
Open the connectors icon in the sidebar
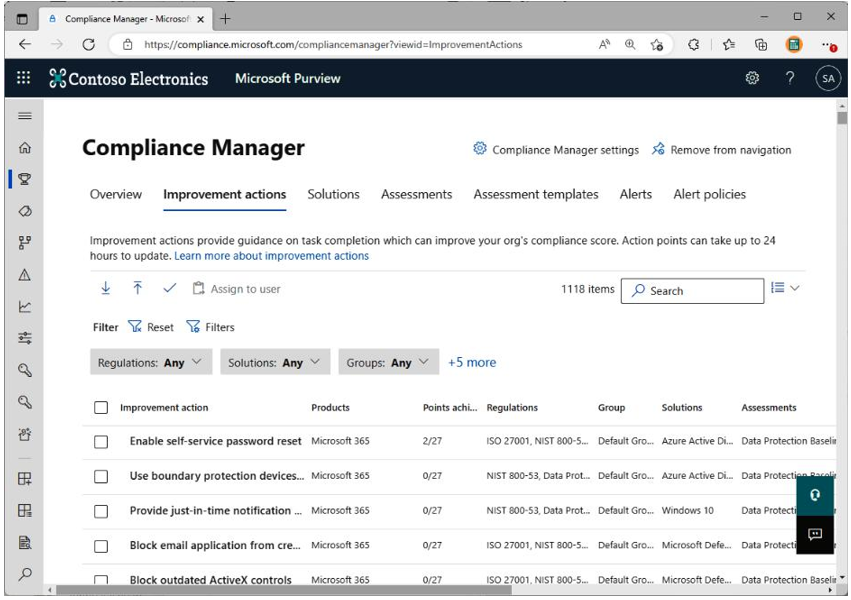(x=24, y=242)
